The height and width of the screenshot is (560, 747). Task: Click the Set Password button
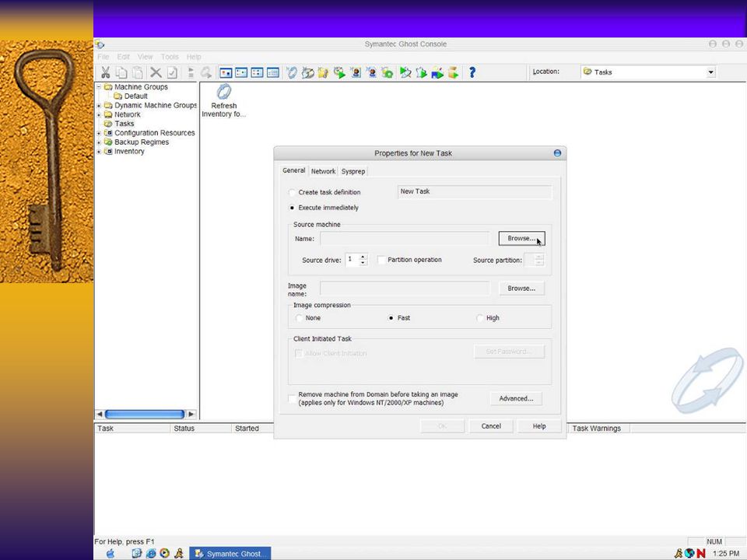[509, 352]
